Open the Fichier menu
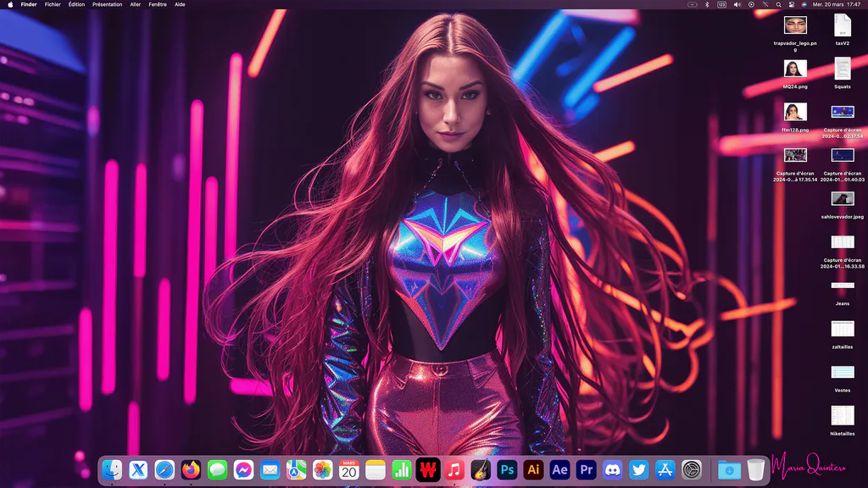This screenshot has height=488, width=868. (53, 4)
